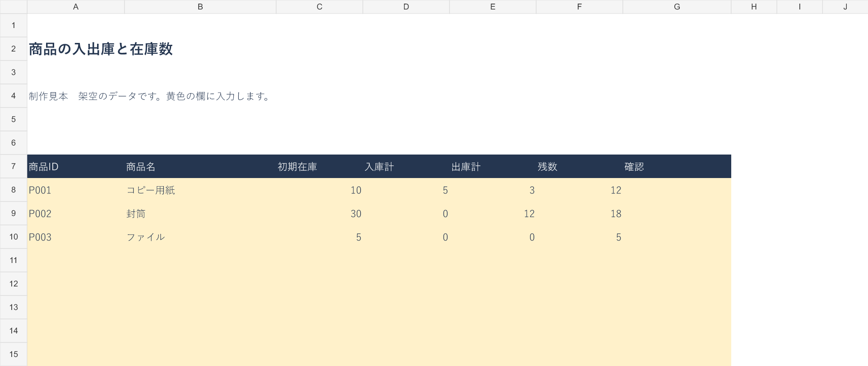Select the row 4 header
The height and width of the screenshot is (366, 868).
[14, 96]
